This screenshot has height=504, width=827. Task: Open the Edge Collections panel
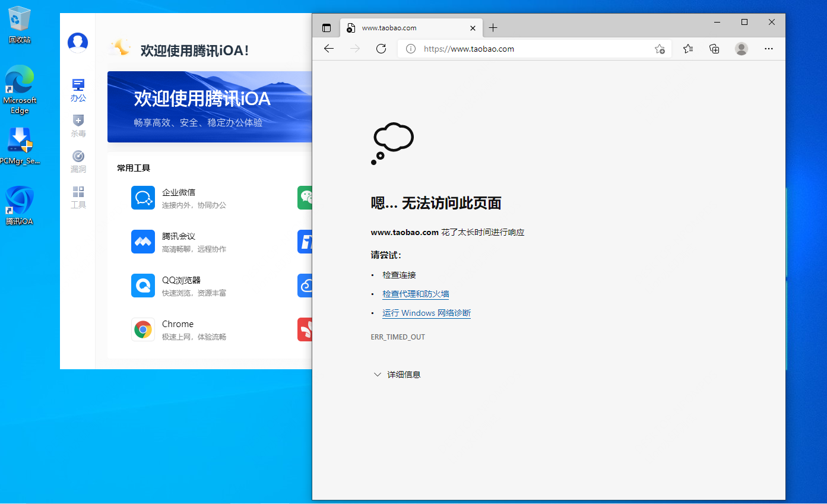[x=714, y=49]
